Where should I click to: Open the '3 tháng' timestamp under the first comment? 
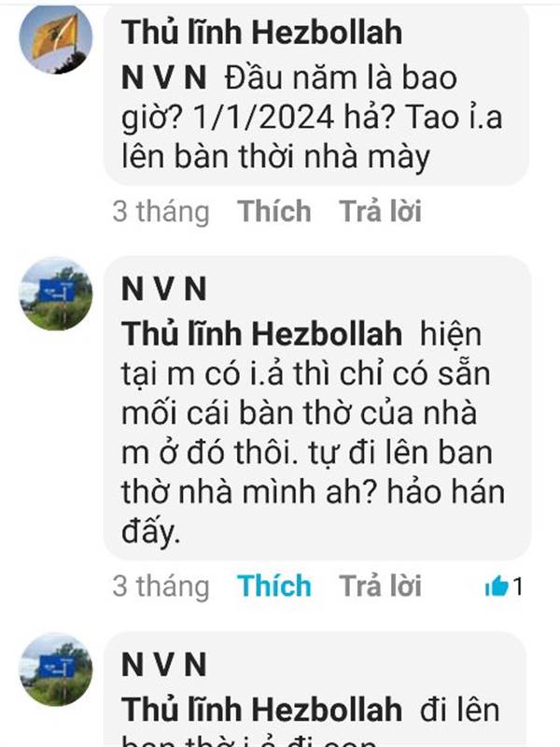[161, 212]
